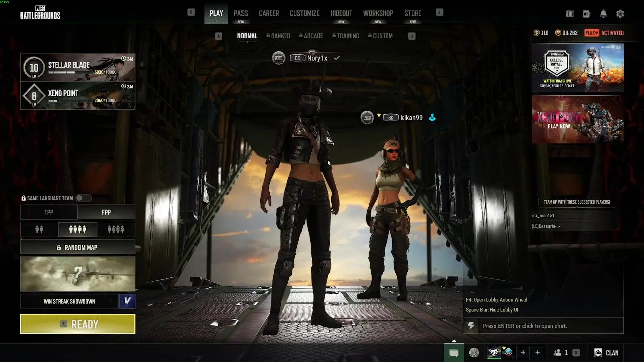
Task: Click the lightning icon beside the chat box
Action: pyautogui.click(x=471, y=326)
